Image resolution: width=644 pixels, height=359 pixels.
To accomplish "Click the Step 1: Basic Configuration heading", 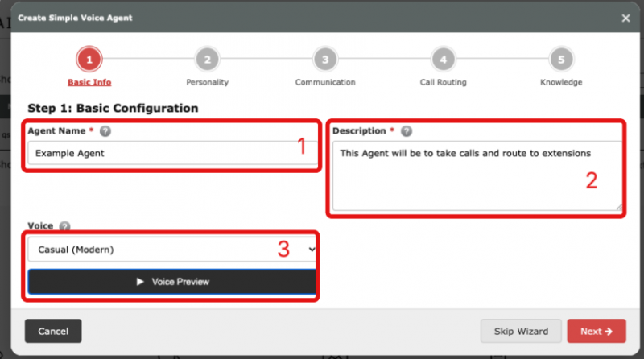I will coord(113,108).
